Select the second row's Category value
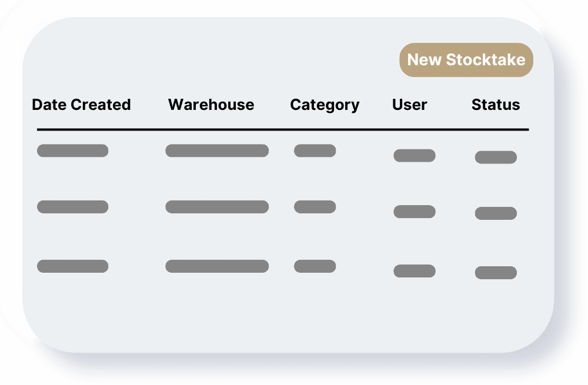588x385 pixels. pyautogui.click(x=315, y=207)
